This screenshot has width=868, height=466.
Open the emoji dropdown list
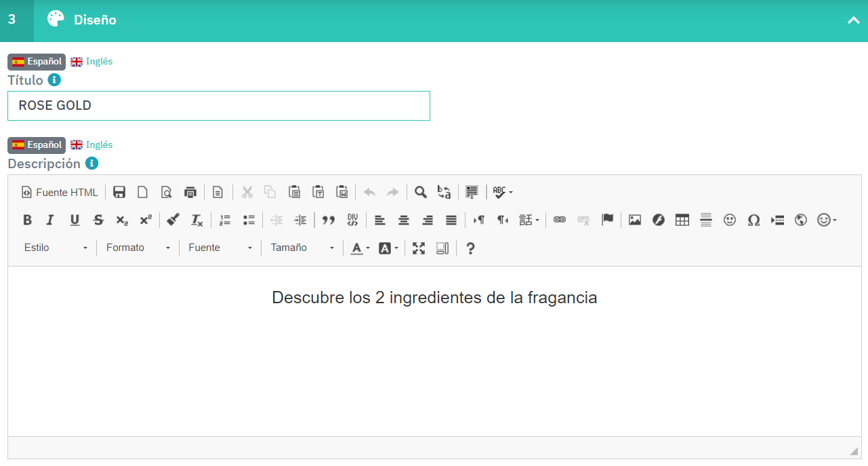827,220
